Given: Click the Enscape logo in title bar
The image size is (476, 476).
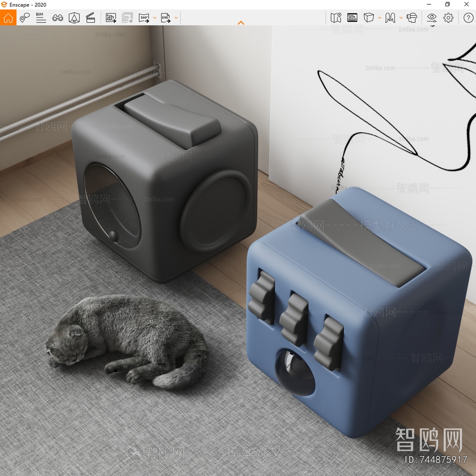Looking at the screenshot, I should (4, 4).
